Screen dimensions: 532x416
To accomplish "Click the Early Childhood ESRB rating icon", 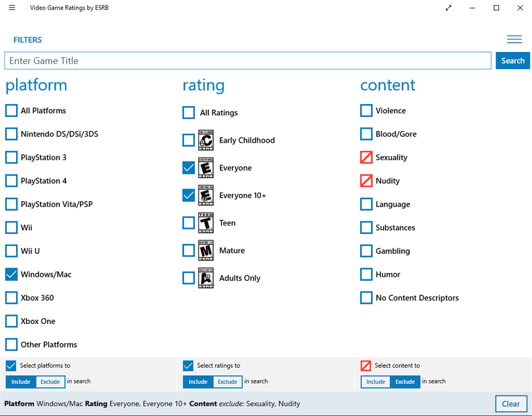I will [206, 140].
